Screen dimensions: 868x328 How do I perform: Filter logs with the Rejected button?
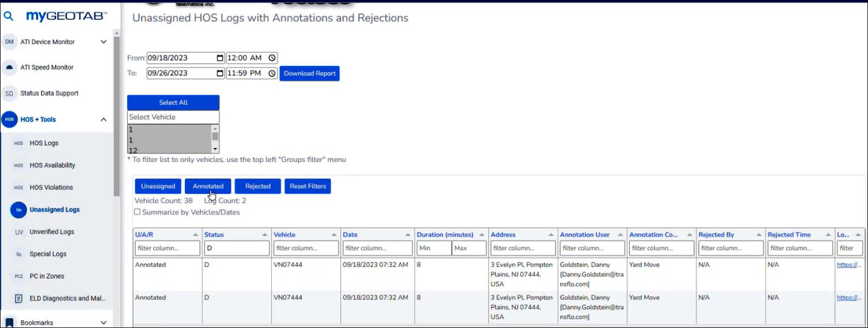click(257, 186)
